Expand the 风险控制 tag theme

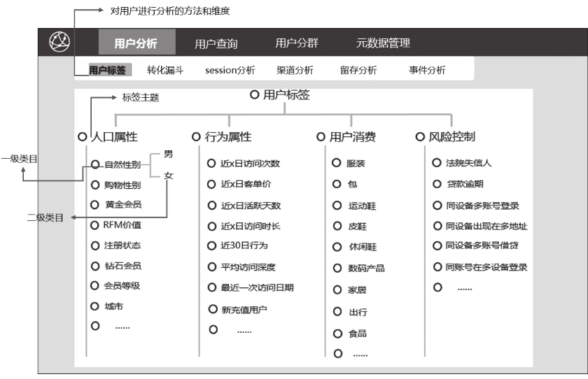(x=445, y=136)
